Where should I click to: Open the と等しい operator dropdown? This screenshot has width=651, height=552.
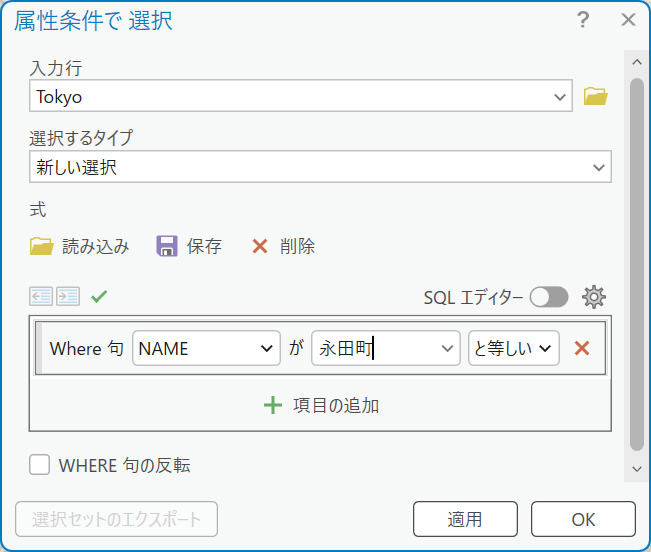(x=545, y=348)
